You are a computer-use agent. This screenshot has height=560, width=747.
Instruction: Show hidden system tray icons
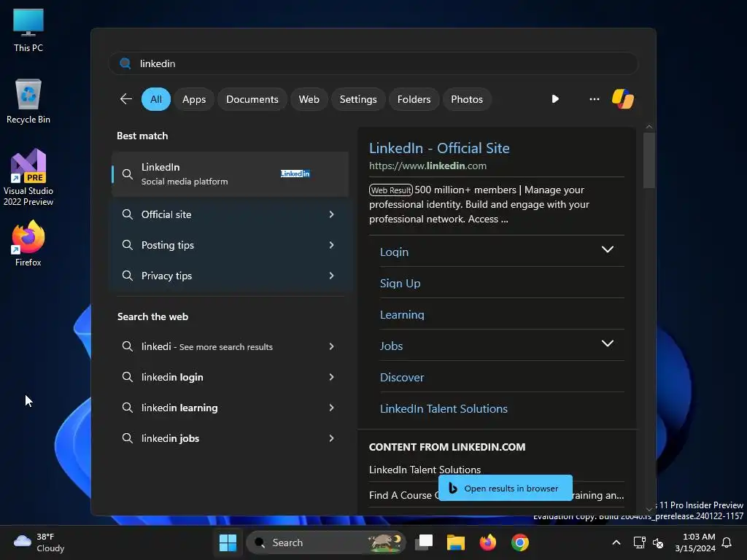[616, 542]
